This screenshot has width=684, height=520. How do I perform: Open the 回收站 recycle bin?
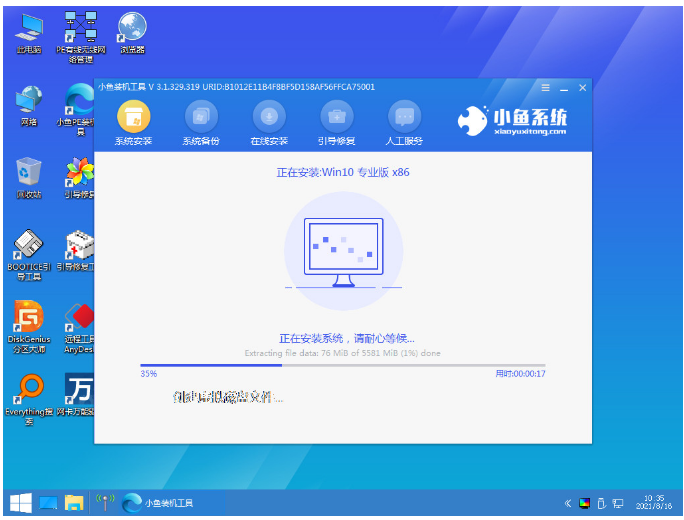coord(29,178)
